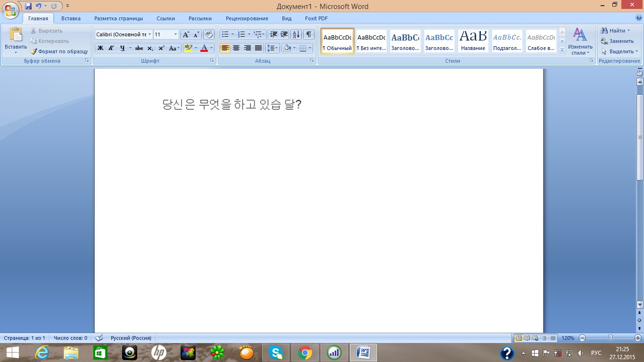Open the font size dropdown
This screenshot has height=362, width=644.
coord(176,34)
